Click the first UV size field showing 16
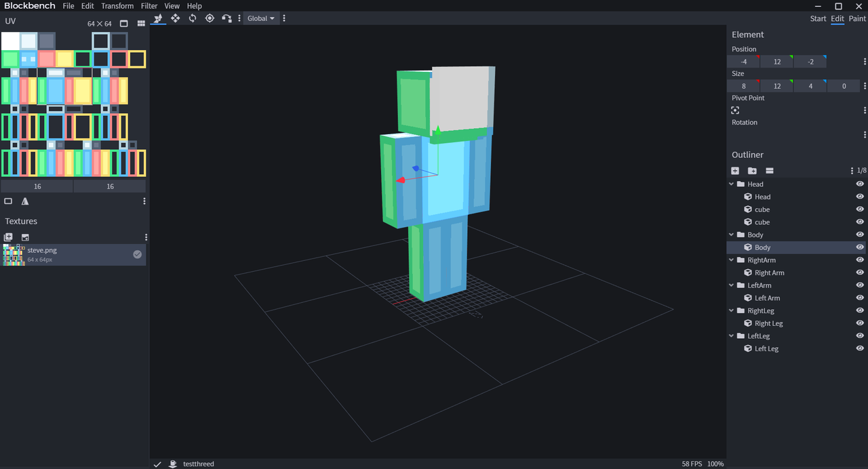Viewport: 868px width, 469px height. (x=37, y=186)
